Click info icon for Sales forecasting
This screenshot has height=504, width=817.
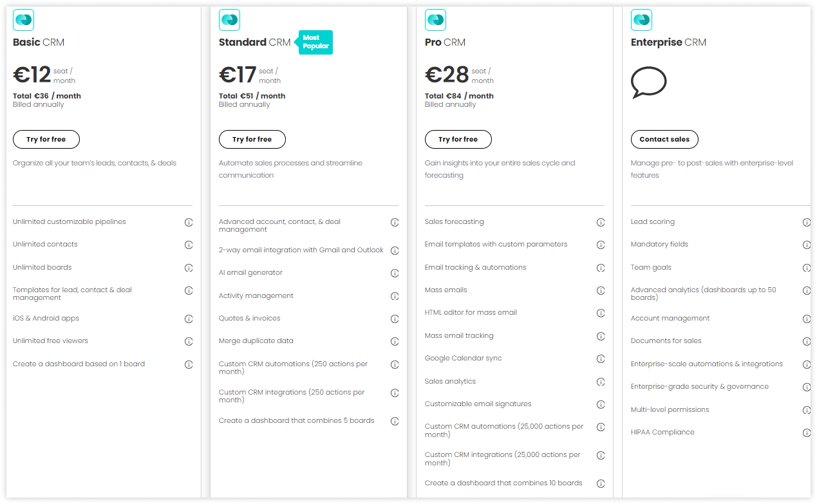tap(601, 222)
